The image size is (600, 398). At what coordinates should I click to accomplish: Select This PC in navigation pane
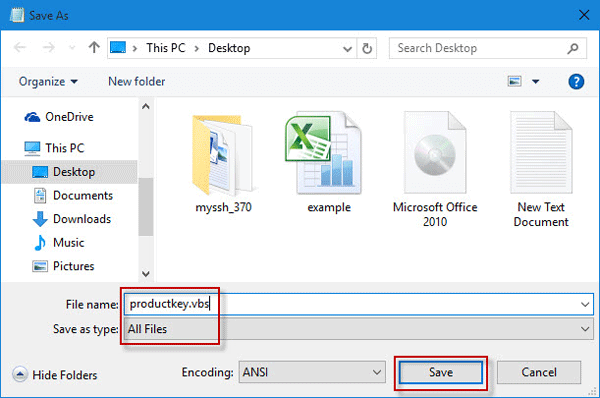(54, 148)
